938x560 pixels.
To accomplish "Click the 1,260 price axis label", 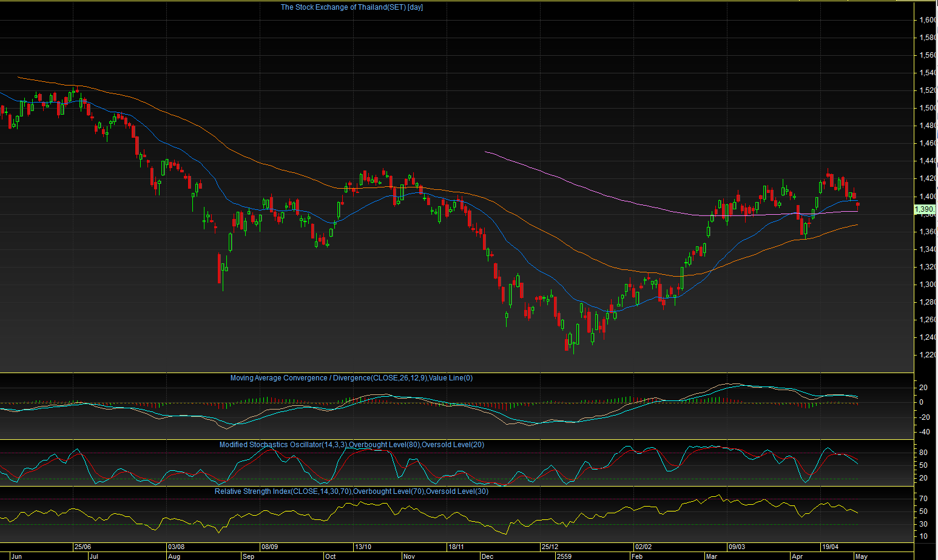I will coord(928,320).
